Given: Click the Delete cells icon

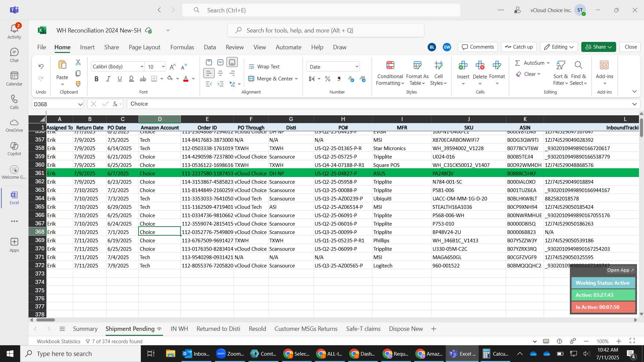Looking at the screenshot, I should coord(480,65).
